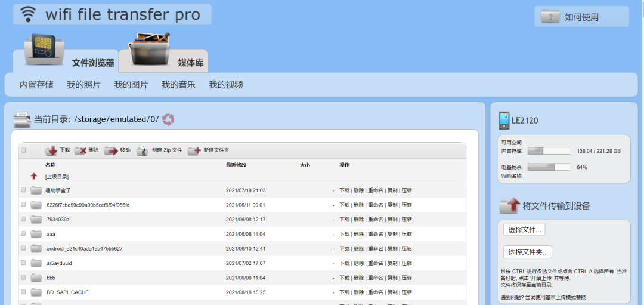Check the box for .BD_SAPI_CACHE folder
This screenshot has height=305, width=644.
click(23, 292)
